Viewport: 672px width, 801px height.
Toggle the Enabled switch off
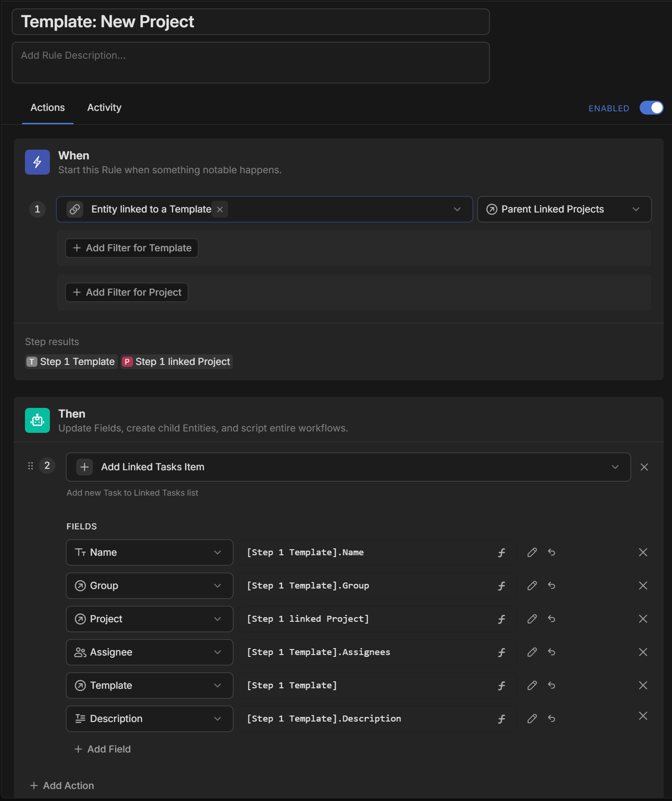pos(651,108)
